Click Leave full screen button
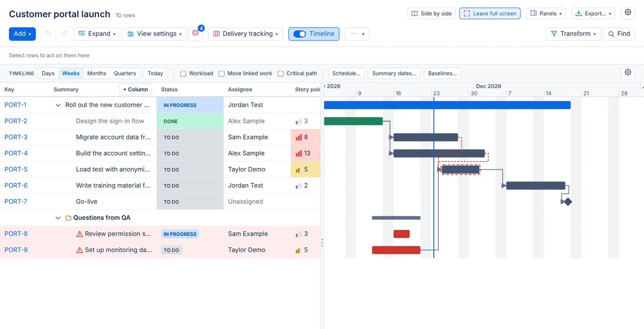Screen dimensions: 644x329 coord(490,13)
